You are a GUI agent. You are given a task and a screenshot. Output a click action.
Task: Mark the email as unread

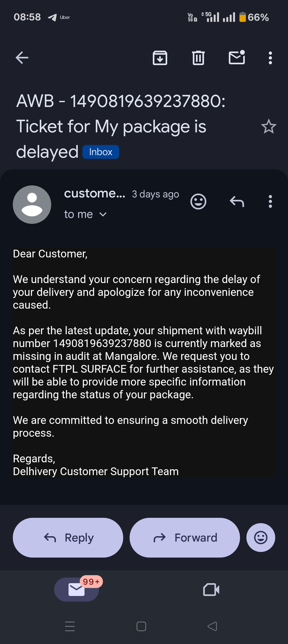(237, 57)
